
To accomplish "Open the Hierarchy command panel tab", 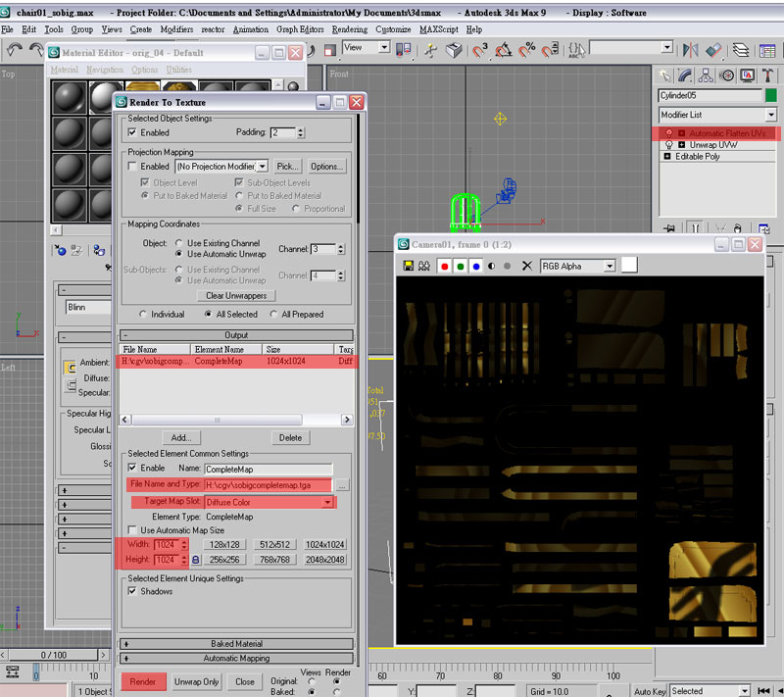I will pyautogui.click(x=706, y=75).
